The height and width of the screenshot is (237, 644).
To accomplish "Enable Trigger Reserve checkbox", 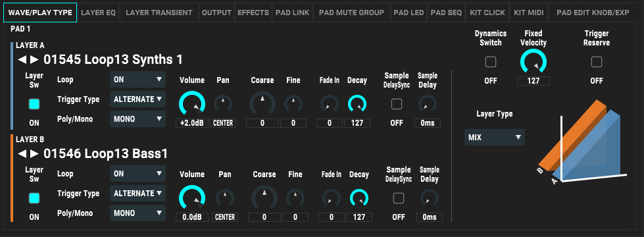I will [x=597, y=62].
